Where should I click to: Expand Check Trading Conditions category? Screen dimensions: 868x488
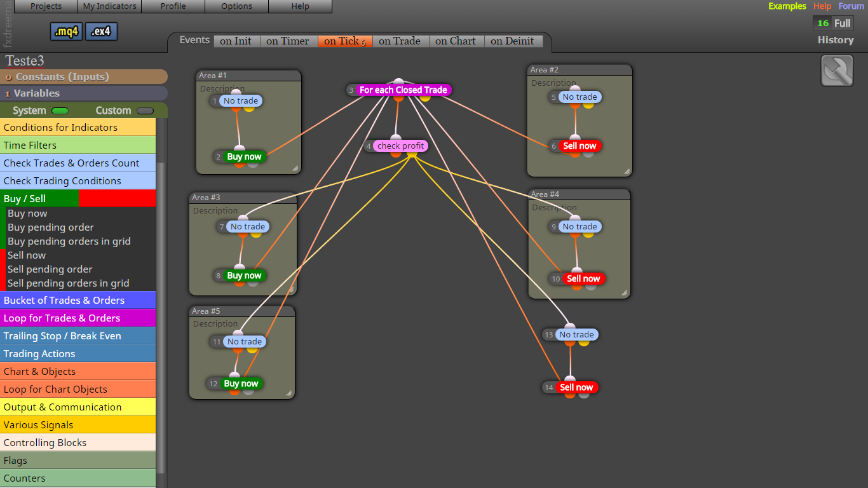(x=78, y=181)
